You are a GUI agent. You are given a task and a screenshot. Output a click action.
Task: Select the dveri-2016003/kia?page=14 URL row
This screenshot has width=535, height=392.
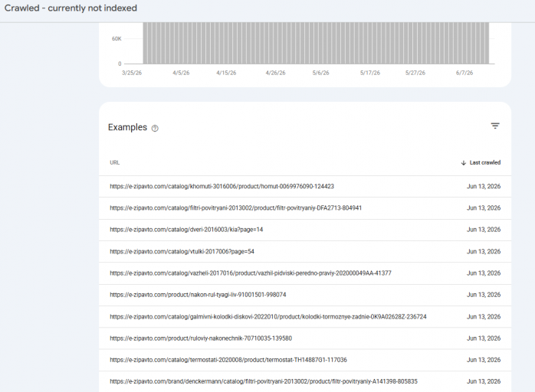(x=305, y=230)
